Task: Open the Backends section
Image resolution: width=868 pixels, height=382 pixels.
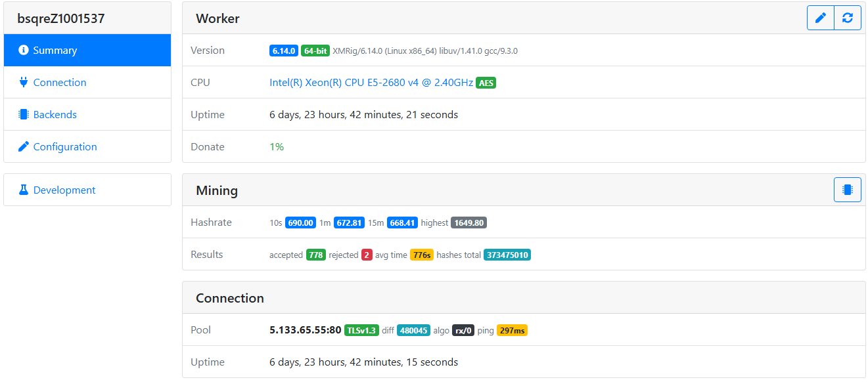Action: [54, 114]
